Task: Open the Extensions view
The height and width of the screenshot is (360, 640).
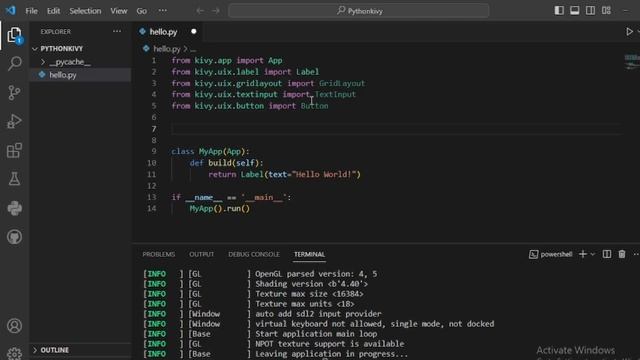Action: [14, 150]
